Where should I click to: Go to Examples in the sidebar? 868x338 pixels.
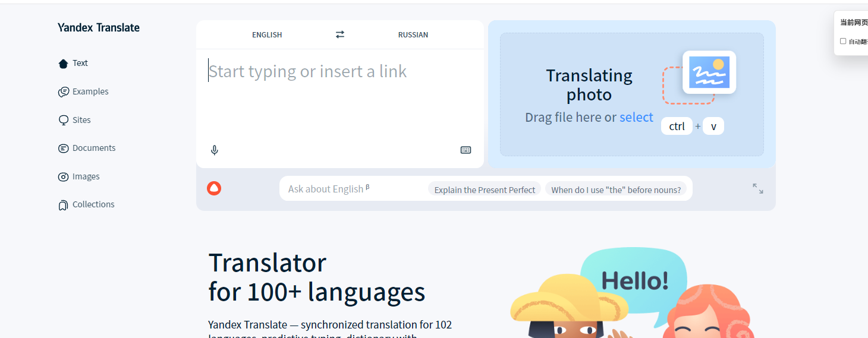click(x=90, y=91)
